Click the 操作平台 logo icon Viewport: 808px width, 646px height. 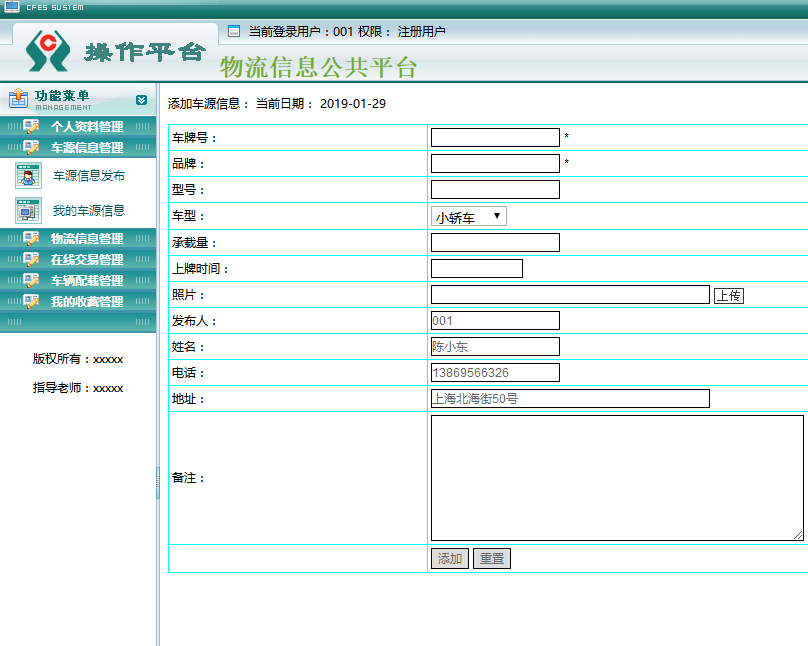point(48,51)
